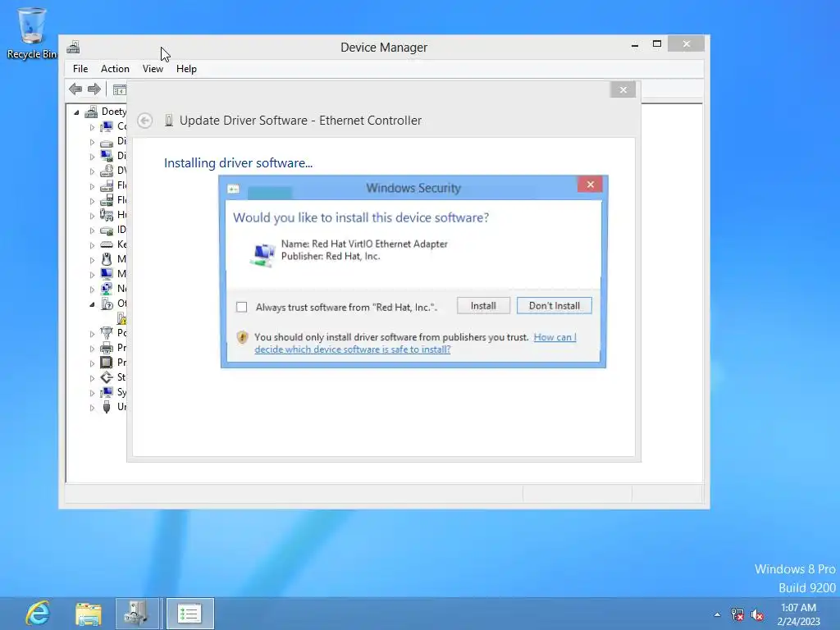Expand the Display adapters category arrow

(x=92, y=157)
